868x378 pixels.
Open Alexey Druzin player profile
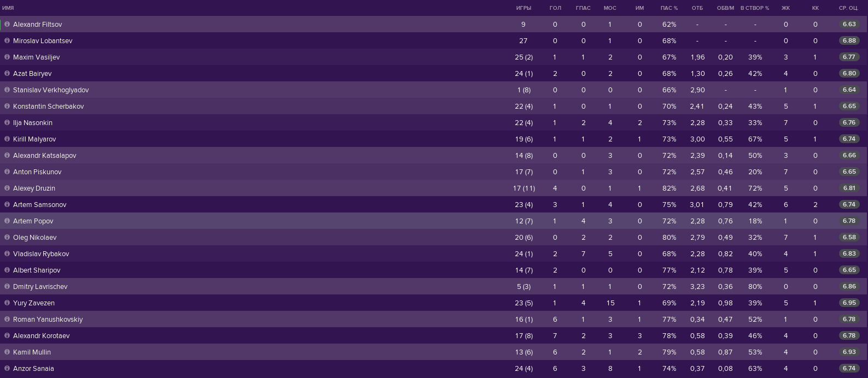(34, 188)
